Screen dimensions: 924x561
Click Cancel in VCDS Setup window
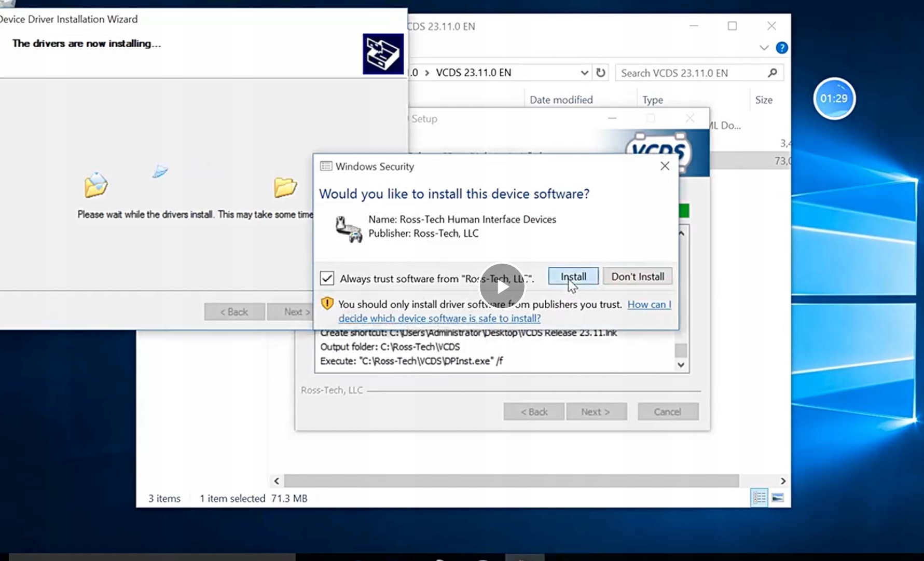[668, 412]
